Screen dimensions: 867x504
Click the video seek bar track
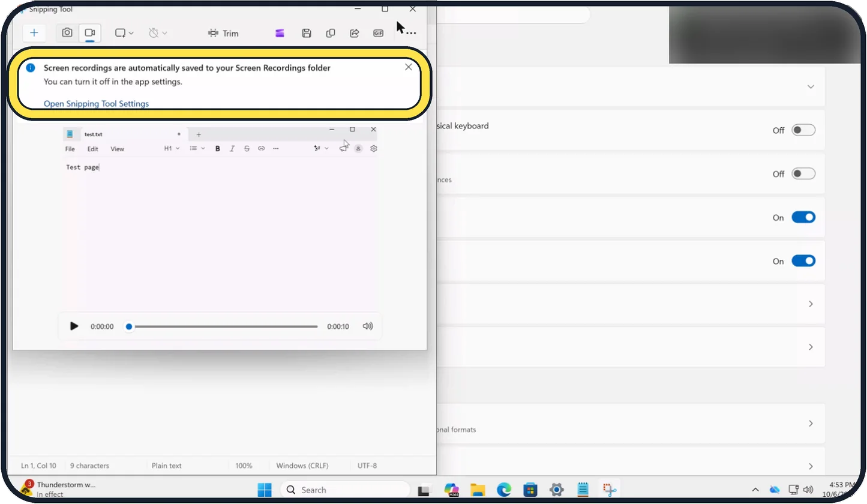[x=223, y=326]
